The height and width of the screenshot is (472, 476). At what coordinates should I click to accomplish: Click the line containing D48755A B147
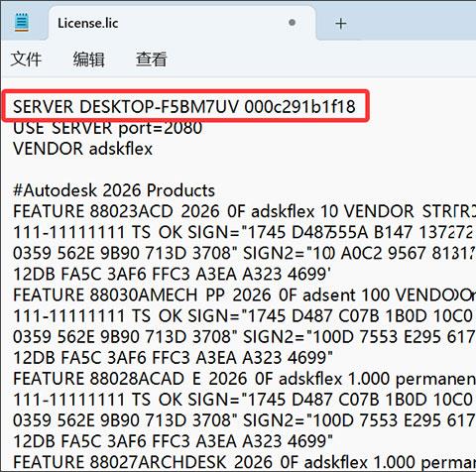coord(244,232)
